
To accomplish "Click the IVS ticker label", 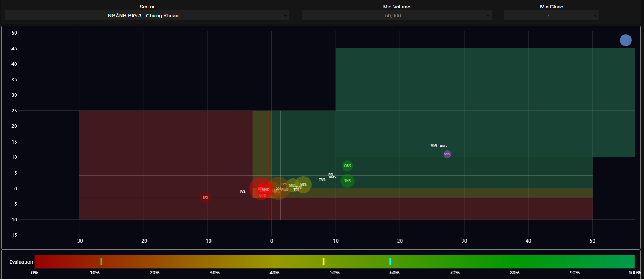I will coord(243,192).
